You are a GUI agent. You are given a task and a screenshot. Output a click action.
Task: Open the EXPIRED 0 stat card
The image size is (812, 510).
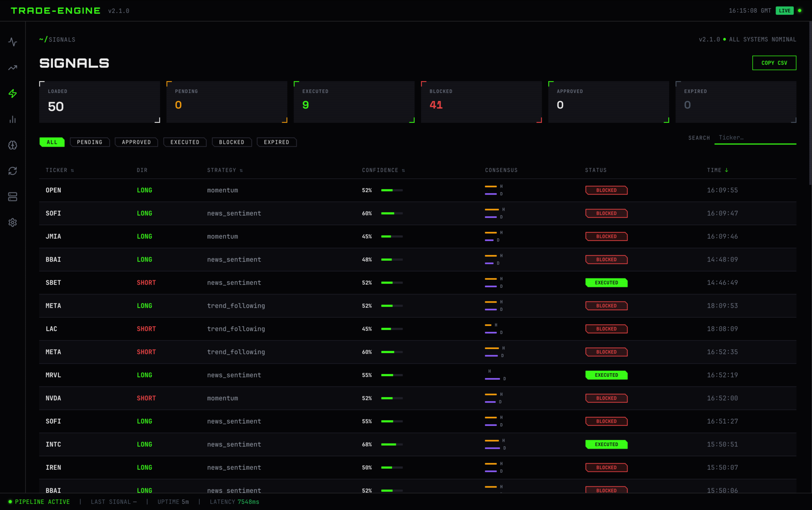click(736, 102)
